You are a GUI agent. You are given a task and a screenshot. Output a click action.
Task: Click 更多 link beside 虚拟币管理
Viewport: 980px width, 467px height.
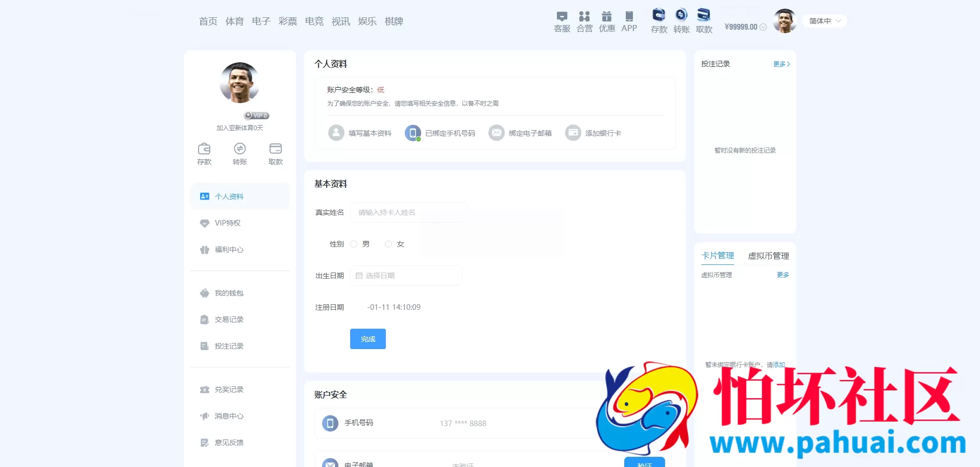pos(783,275)
